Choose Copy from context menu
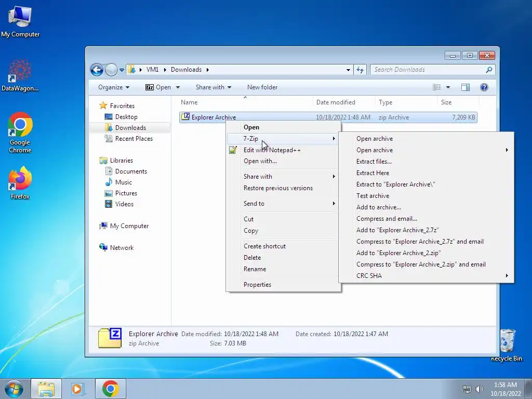532x399 pixels. click(283, 231)
